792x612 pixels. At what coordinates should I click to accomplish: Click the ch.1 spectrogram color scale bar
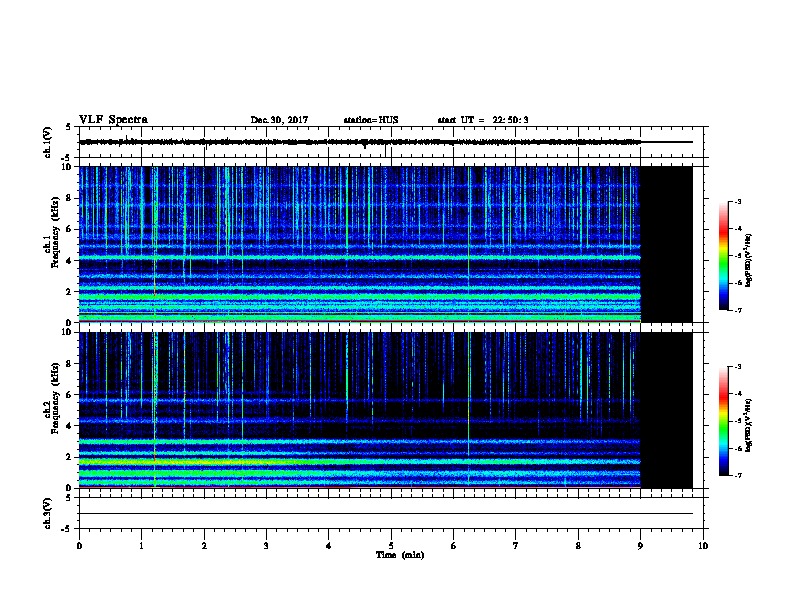[x=724, y=256]
